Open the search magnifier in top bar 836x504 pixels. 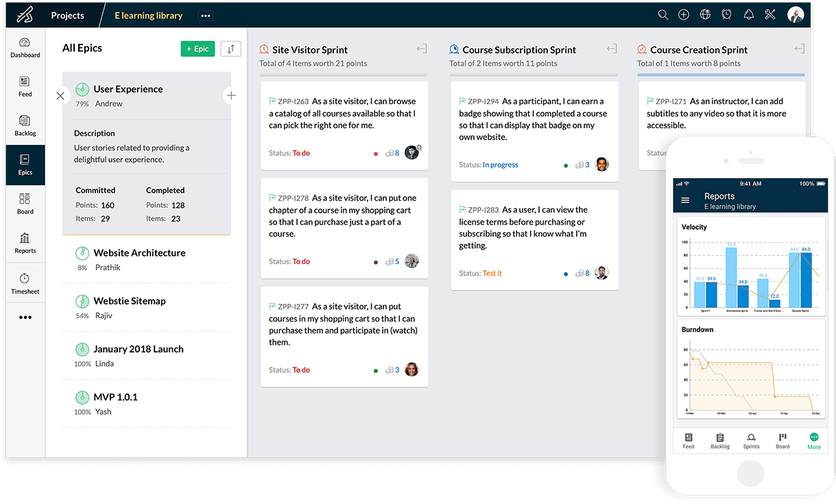click(x=662, y=14)
